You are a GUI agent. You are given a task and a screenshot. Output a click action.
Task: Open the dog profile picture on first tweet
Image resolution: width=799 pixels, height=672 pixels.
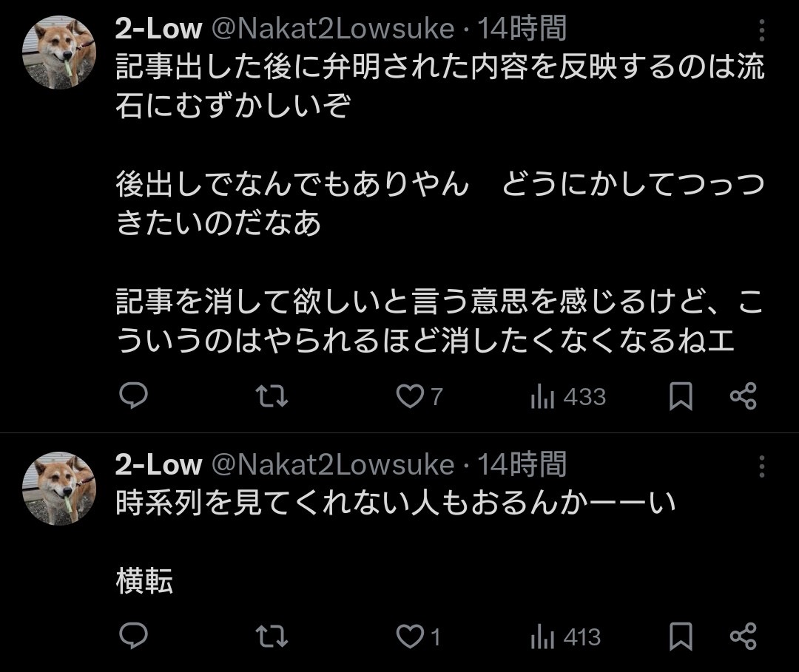[x=59, y=52]
